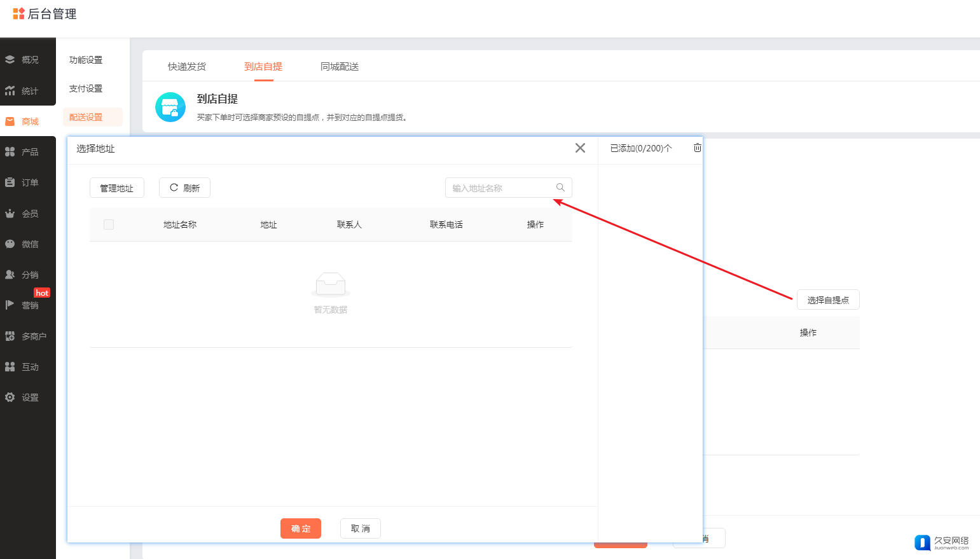Viewport: 980px width, 559px height.
Task: Open 订单 orders in sidebar
Action: tap(28, 183)
